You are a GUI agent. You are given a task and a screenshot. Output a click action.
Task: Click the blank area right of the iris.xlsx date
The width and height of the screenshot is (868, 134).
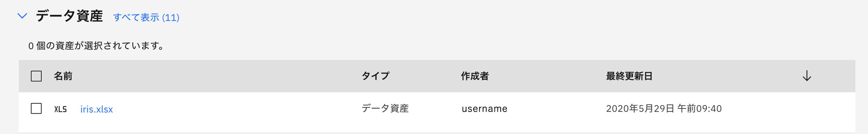tap(789, 109)
